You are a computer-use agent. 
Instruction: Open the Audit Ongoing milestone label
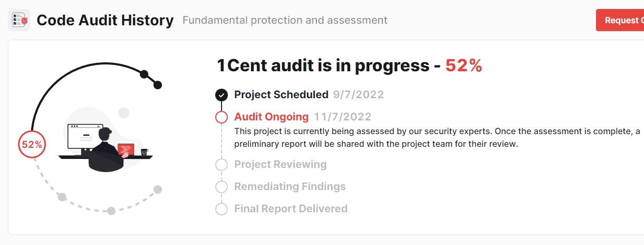[272, 117]
